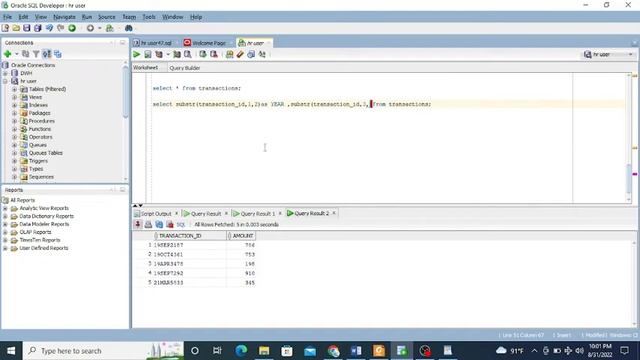Image resolution: width=640 pixels, height=360 pixels.
Task: Click the Commit icon in worksheet toolbar
Action: click(203, 54)
